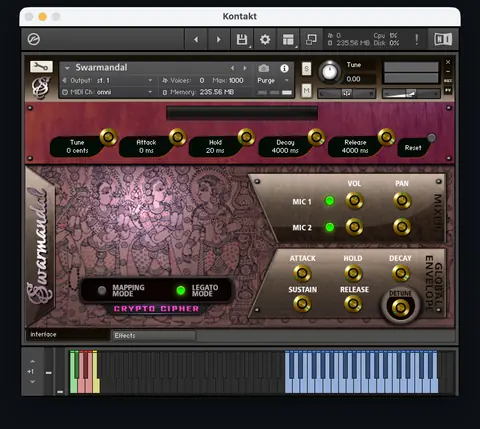Remove instrument with the X button
The width and height of the screenshot is (480, 429).
click(448, 62)
